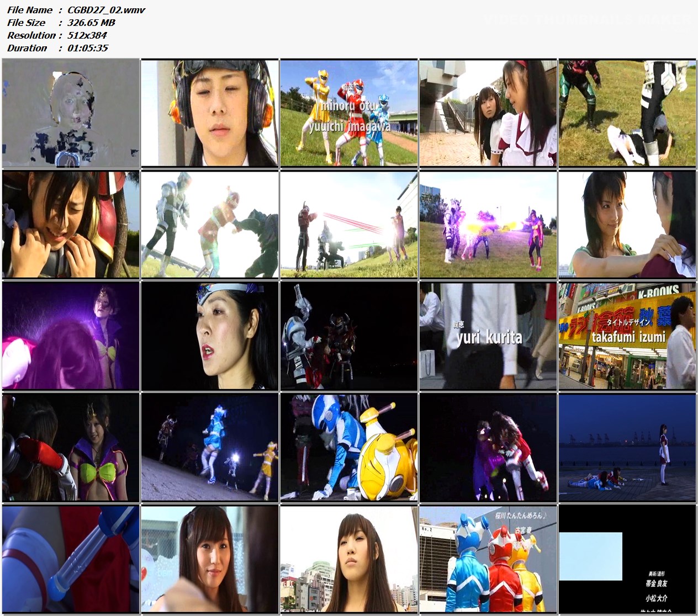The height and width of the screenshot is (616, 698).
Task: Select the 'takafumi izumi' K-BOOKS storefront thumbnail
Action: click(627, 336)
